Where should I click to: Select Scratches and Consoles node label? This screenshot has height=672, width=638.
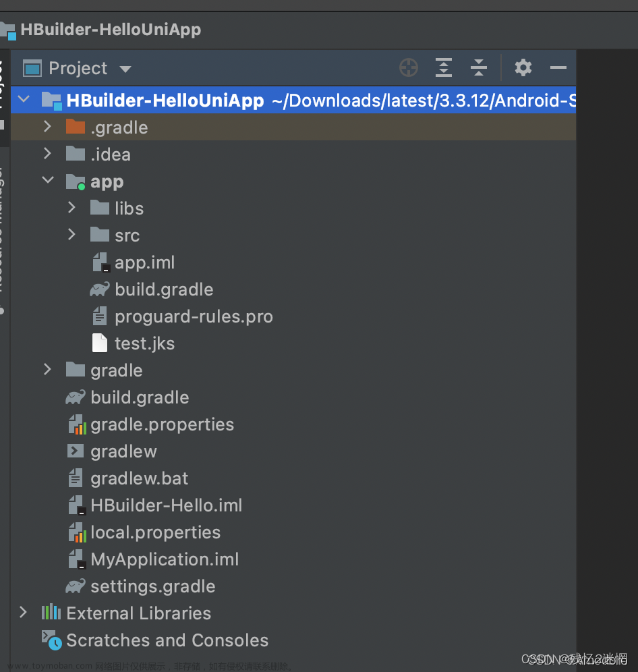pyautogui.click(x=167, y=640)
